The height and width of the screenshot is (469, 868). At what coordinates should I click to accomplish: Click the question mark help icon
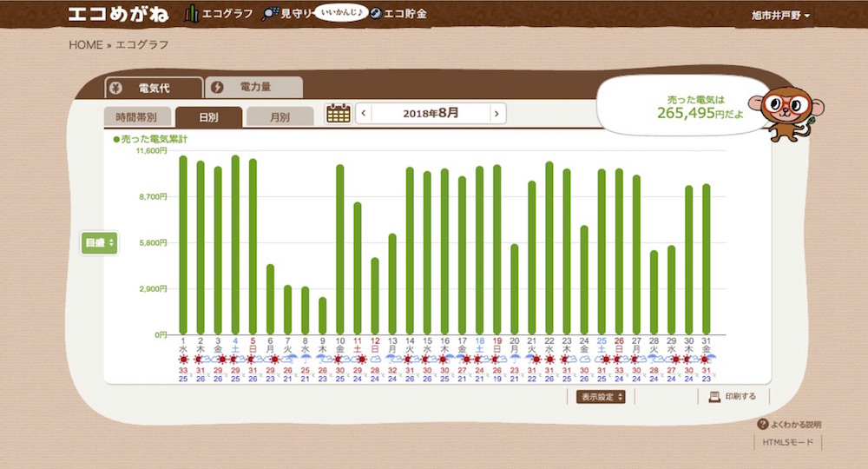pos(763,425)
